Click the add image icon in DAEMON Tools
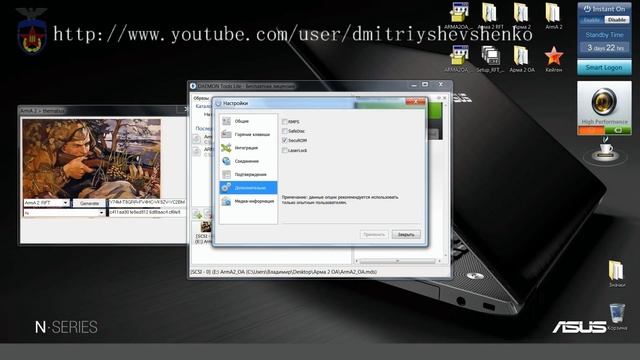Viewport: 640px width, 360px height. pyautogui.click(x=197, y=214)
